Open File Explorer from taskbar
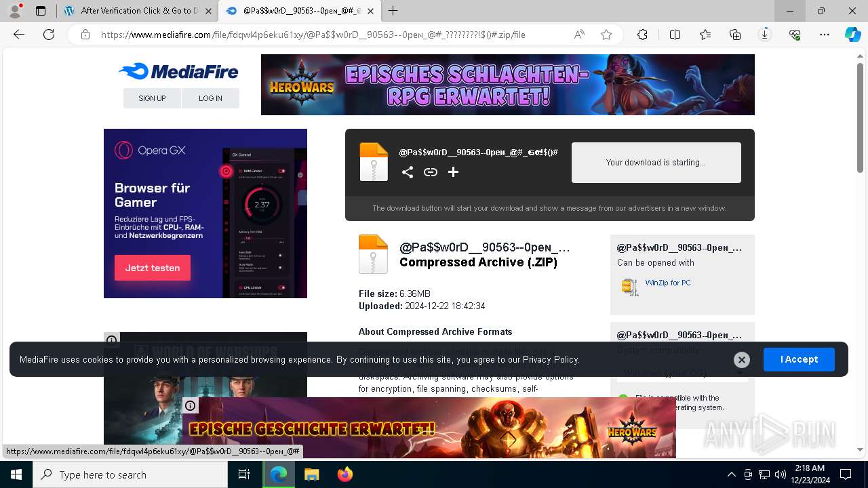The height and width of the screenshot is (488, 868). [x=311, y=474]
